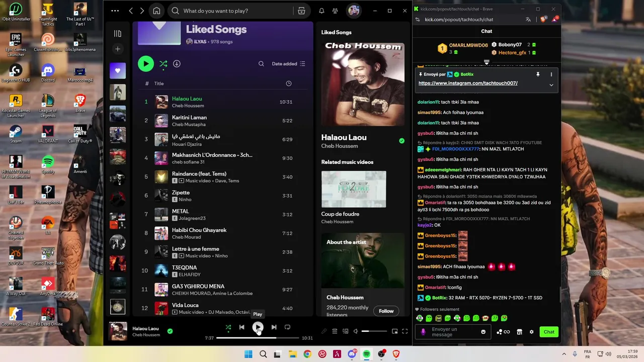
Task: Click the green saved checkmark beside now playing
Action: (x=170, y=331)
